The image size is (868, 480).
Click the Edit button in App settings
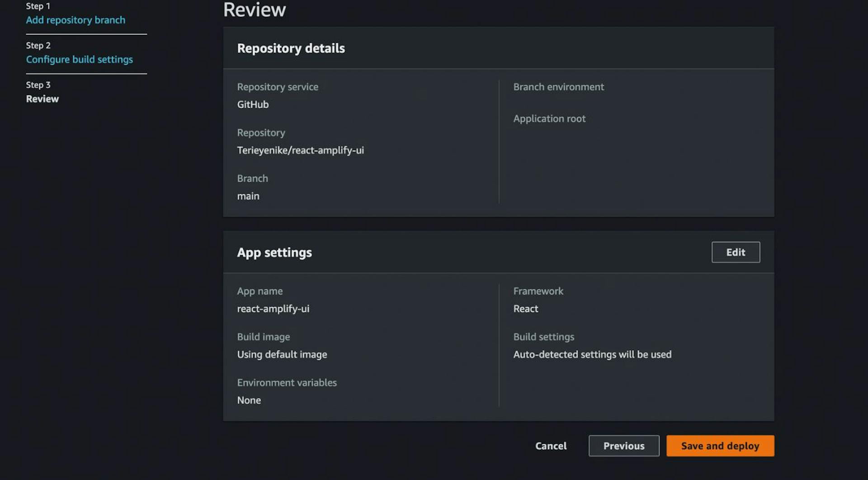[735, 252]
